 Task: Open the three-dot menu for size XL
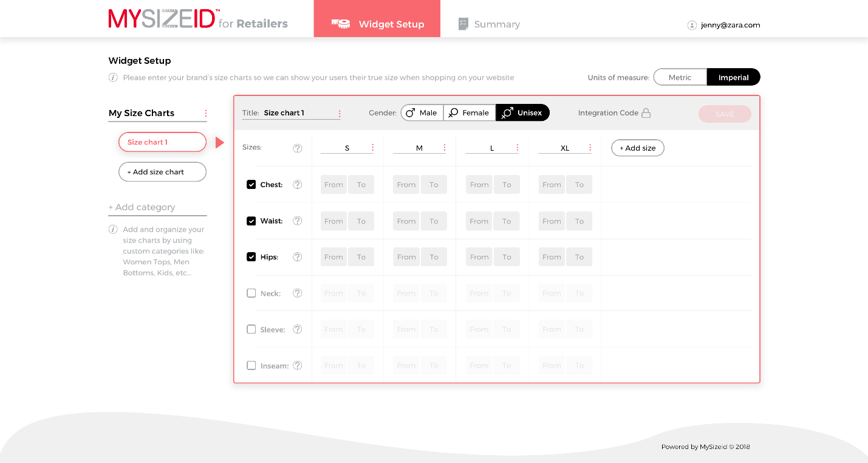click(590, 148)
